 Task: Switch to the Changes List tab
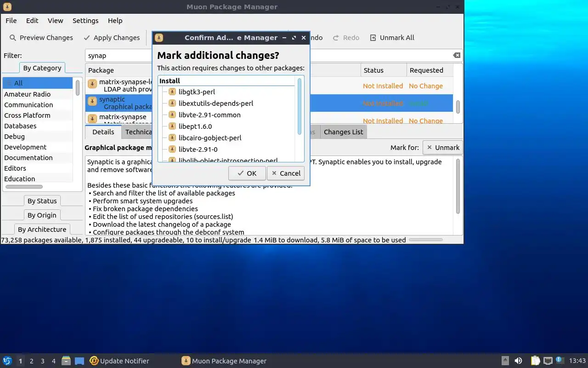pos(343,132)
